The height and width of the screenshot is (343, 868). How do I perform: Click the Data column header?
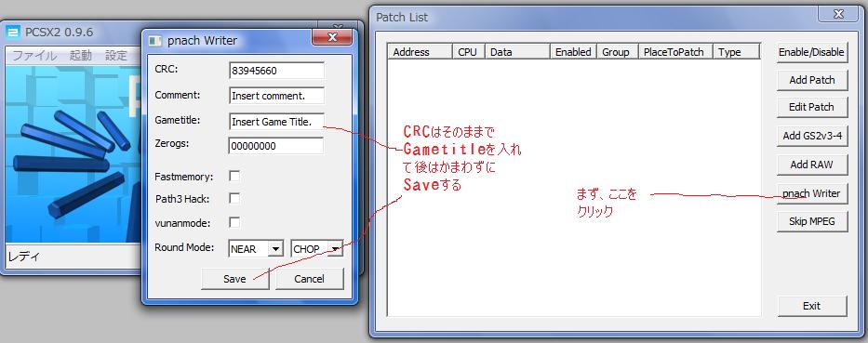pos(517,52)
